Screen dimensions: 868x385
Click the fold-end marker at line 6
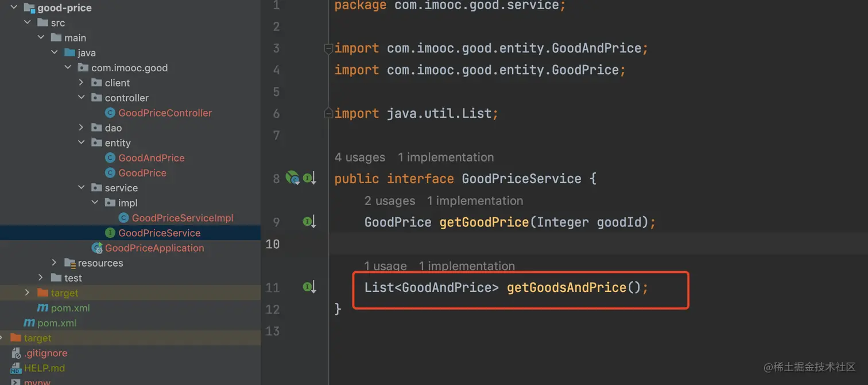point(328,113)
